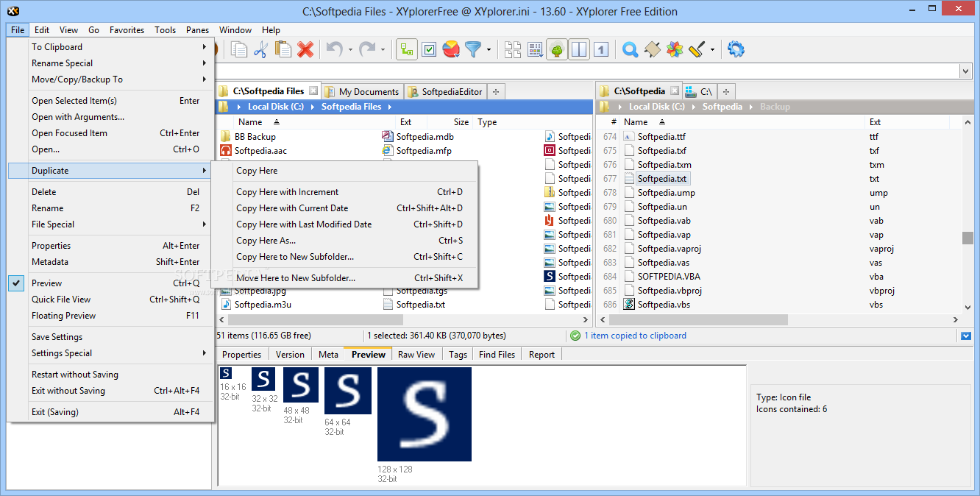
Task: Click the Type column header
Action: click(x=487, y=122)
